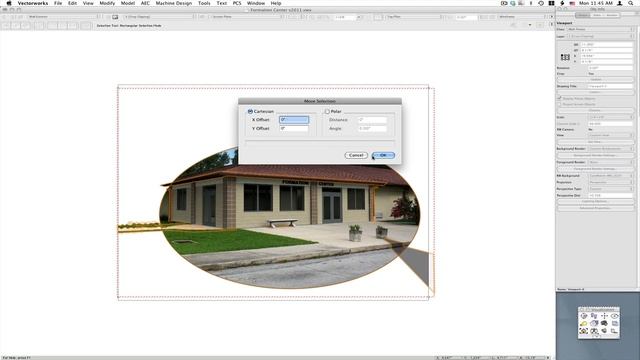Open the Tools menu
The image size is (640, 360).
click(x=204, y=3)
